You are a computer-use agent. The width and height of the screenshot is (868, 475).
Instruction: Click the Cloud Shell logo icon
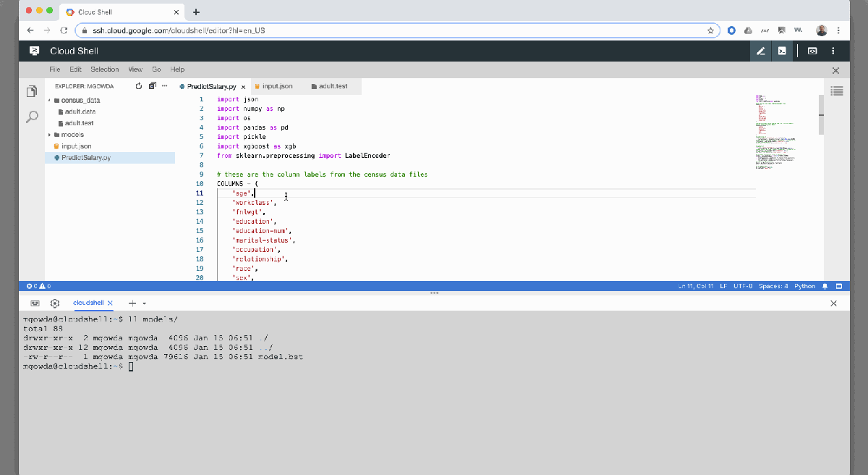click(x=34, y=51)
